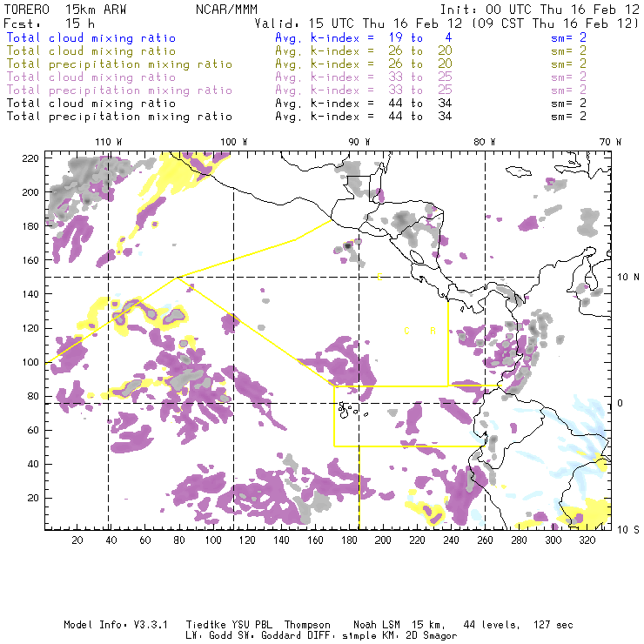The image size is (644, 644).
Task: Select the '100 W' longitude label
Action: 234,142
